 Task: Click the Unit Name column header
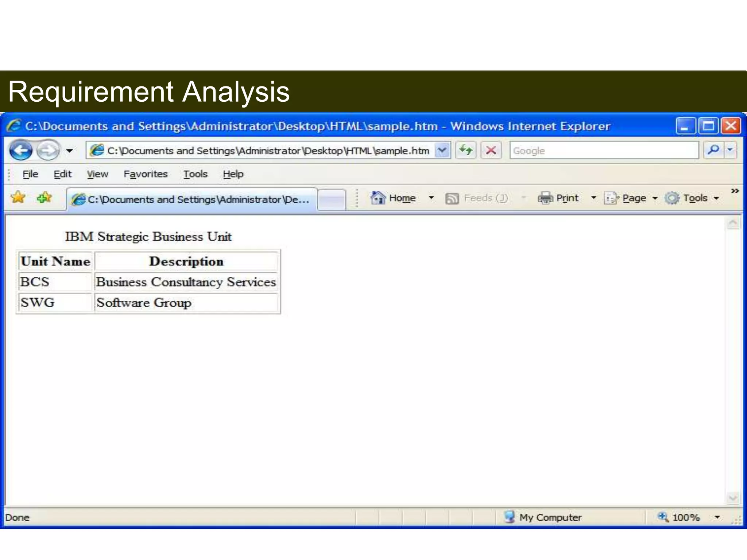(55, 261)
